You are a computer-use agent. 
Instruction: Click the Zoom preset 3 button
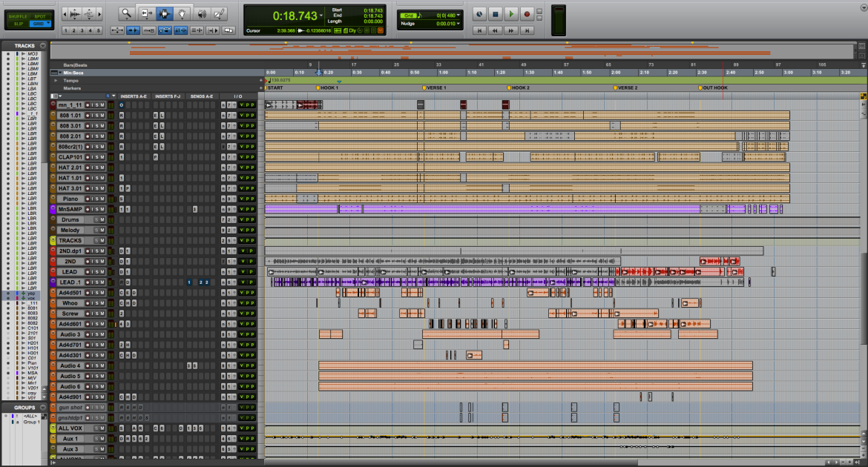82,30
